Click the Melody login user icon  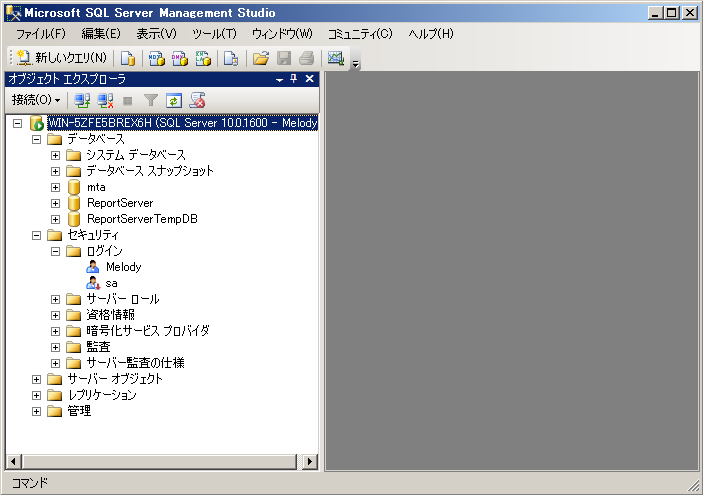(92, 267)
